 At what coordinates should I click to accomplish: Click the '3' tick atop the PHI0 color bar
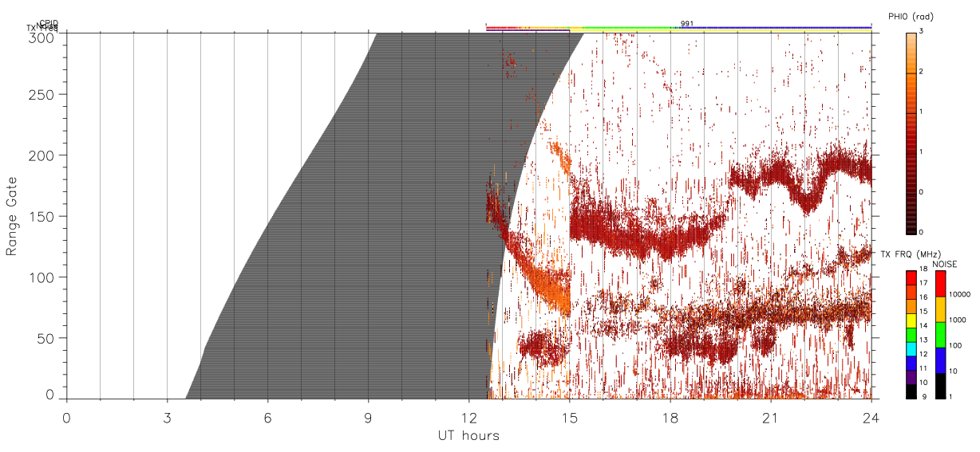pos(921,32)
